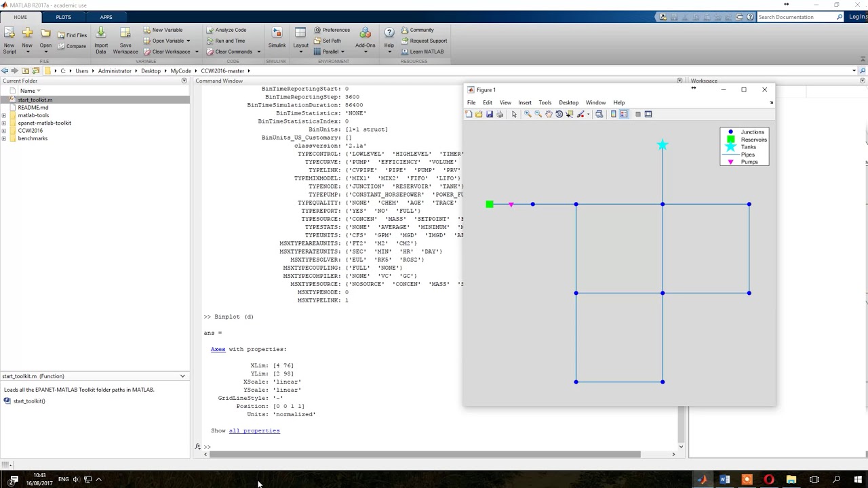868x488 pixels.
Task: Create a New Script
Action: click(x=9, y=39)
